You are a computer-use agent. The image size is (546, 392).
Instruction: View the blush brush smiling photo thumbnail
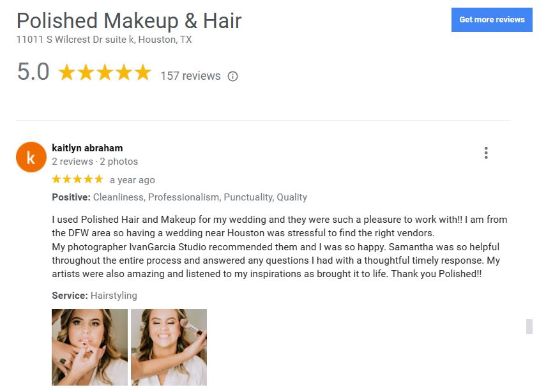pos(169,347)
